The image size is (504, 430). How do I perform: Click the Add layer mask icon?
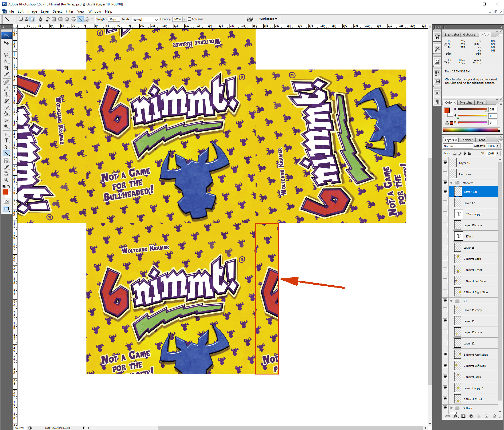pos(463,416)
